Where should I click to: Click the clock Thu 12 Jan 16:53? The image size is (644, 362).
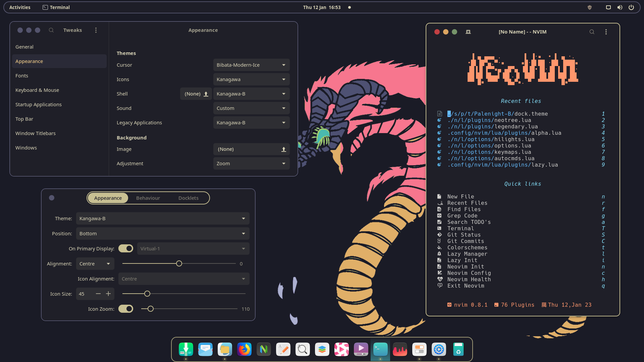pyautogui.click(x=322, y=7)
